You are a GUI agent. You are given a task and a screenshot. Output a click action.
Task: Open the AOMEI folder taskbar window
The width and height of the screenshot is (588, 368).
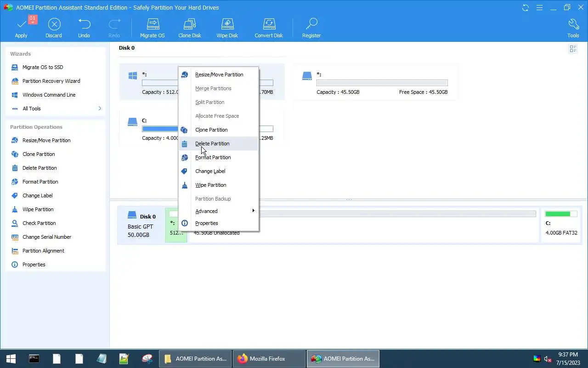click(196, 359)
